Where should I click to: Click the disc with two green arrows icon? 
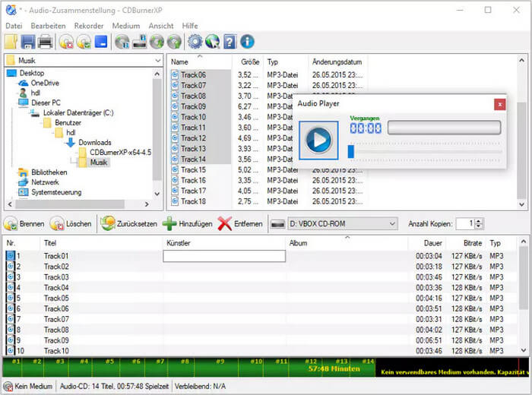pyautogui.click(x=157, y=42)
